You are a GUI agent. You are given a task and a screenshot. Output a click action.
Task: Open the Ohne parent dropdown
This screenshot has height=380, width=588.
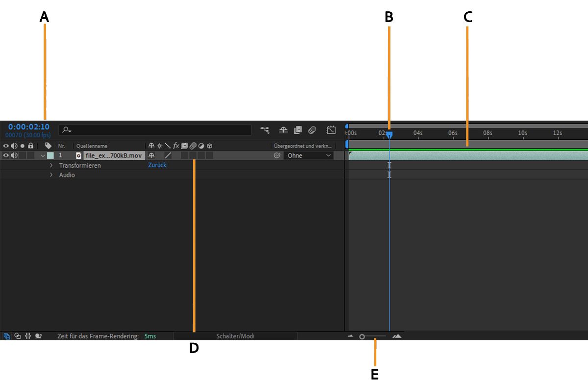click(308, 155)
